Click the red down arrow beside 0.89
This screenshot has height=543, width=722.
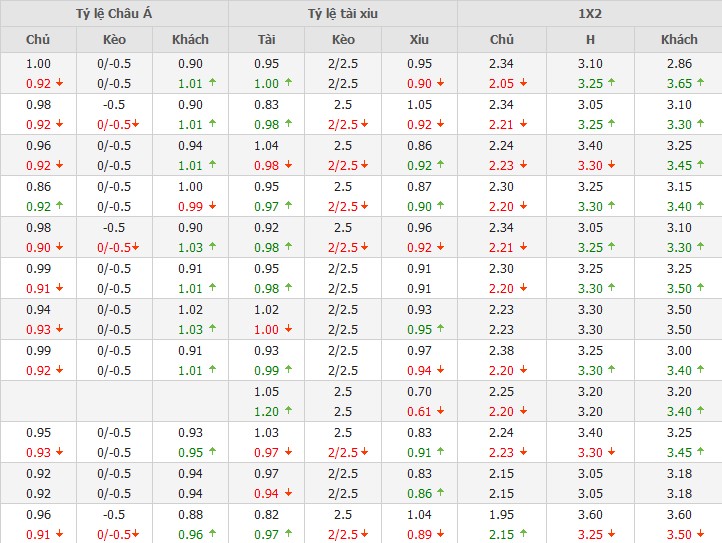(439, 535)
